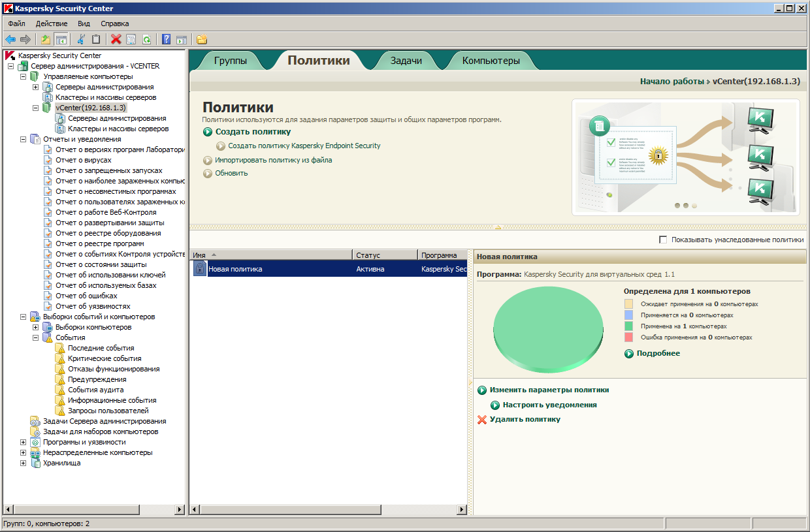Expand the Серверы администрирования node under Управляемые компьютеры
This screenshot has height=532, width=810.
(35, 87)
